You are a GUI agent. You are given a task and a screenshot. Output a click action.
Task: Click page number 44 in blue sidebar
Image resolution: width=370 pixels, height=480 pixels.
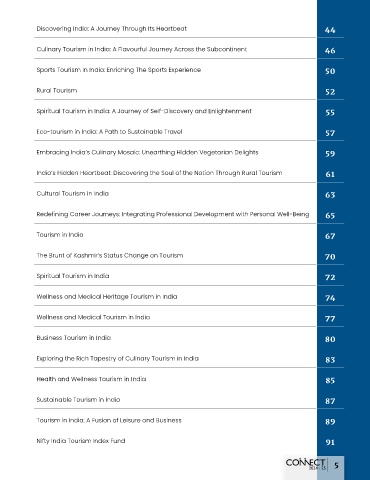coord(330,30)
